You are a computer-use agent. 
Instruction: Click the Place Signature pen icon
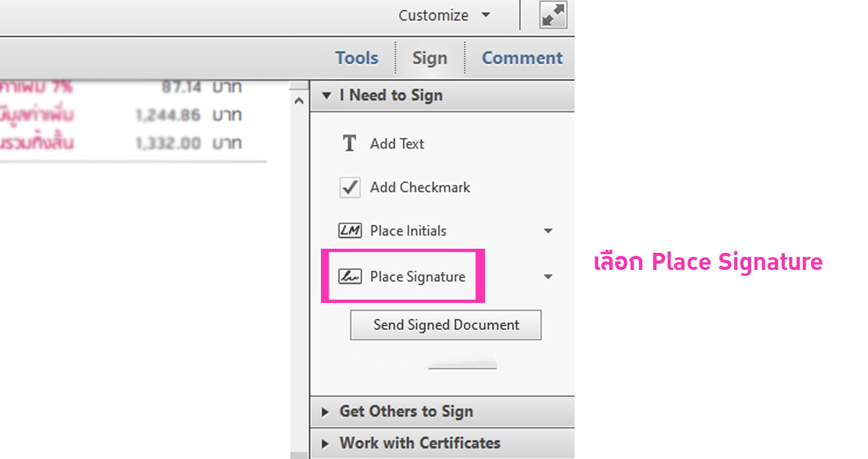coord(350,276)
